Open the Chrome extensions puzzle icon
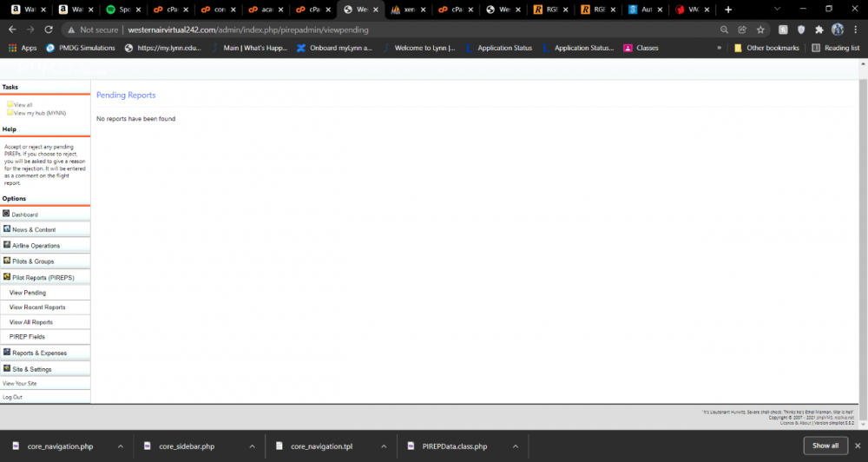Viewport: 868px width, 462px height. click(x=819, y=30)
